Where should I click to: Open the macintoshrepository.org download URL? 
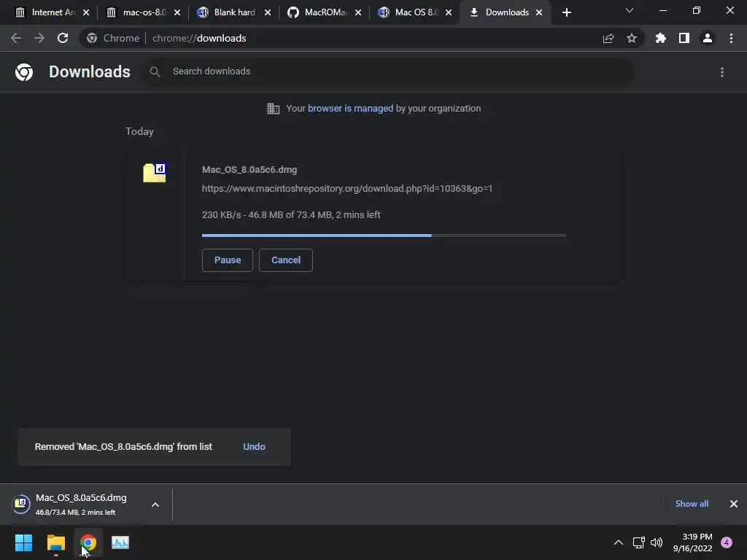point(347,189)
